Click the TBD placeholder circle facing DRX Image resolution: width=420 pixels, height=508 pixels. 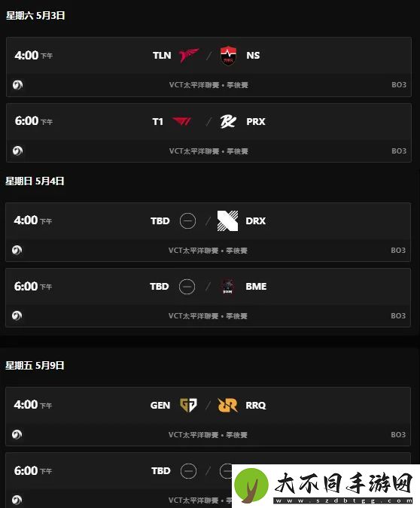(x=187, y=221)
